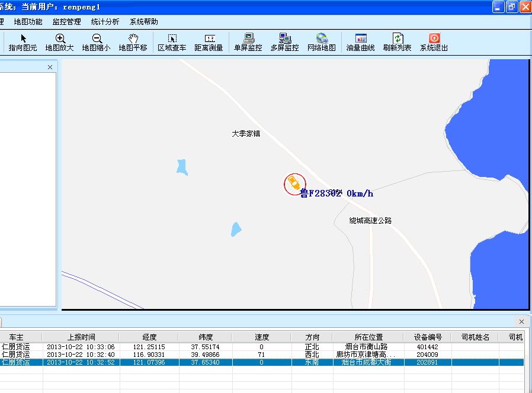Open the 监控管理 menu
This screenshot has width=532, height=393.
(x=66, y=22)
